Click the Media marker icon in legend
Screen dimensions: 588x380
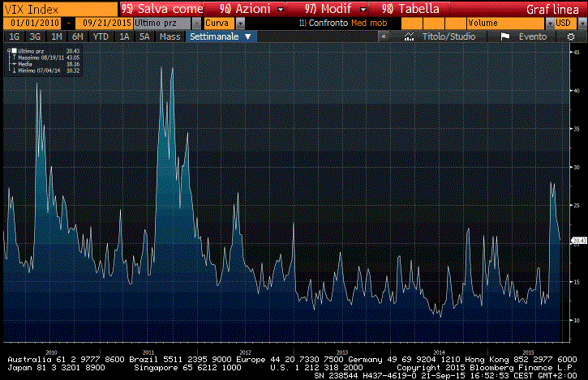[x=12, y=64]
